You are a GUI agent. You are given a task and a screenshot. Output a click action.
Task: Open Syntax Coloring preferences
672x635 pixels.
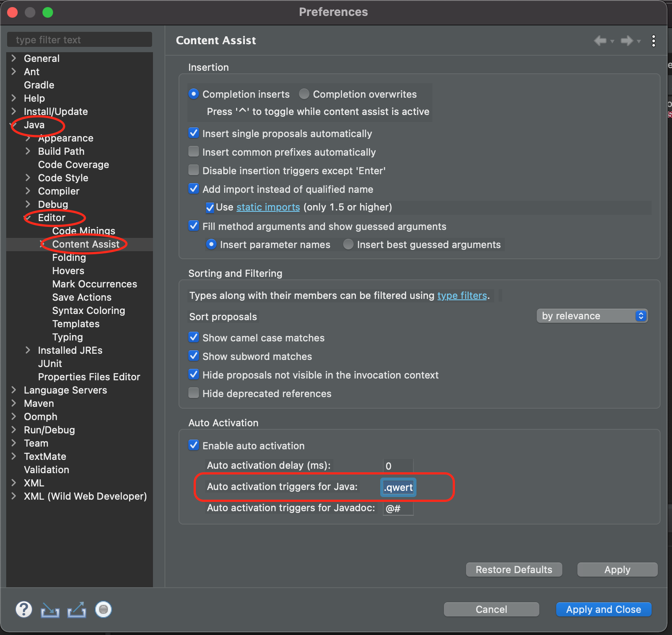[x=88, y=311]
